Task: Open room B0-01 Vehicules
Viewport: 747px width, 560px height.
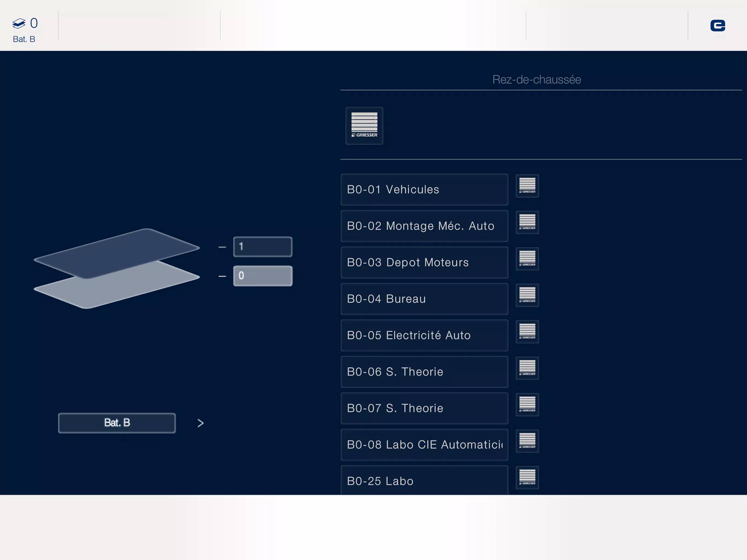Action: pyautogui.click(x=424, y=189)
